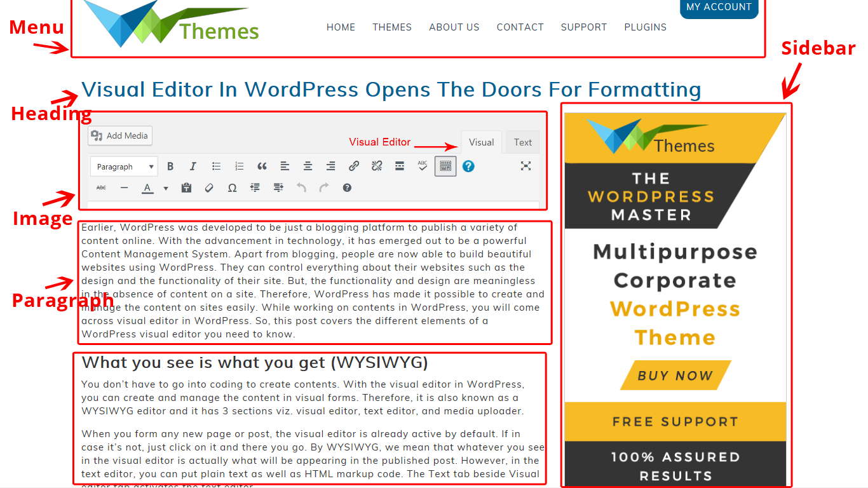Click the Italic formatting icon
Viewport: 868px width, 488px height.
coord(193,166)
